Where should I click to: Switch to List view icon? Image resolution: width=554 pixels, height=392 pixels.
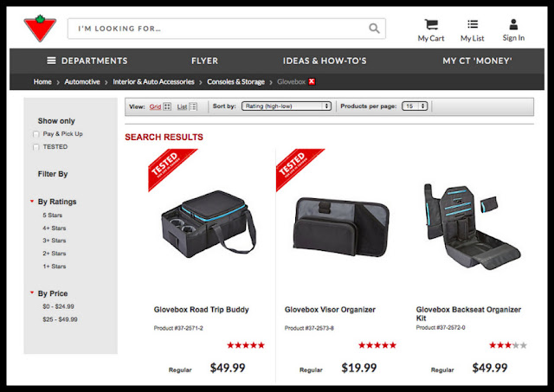point(193,106)
